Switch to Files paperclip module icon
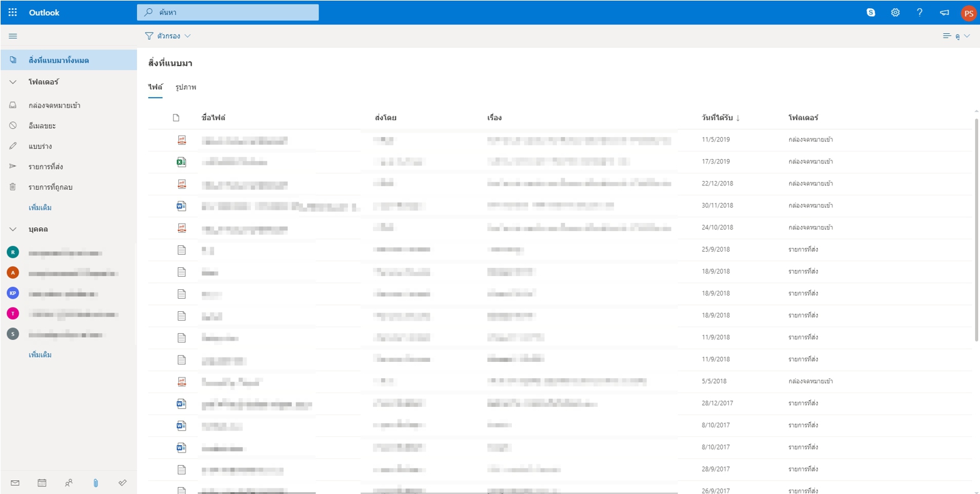Viewport: 980px width, 494px height. coord(96,483)
